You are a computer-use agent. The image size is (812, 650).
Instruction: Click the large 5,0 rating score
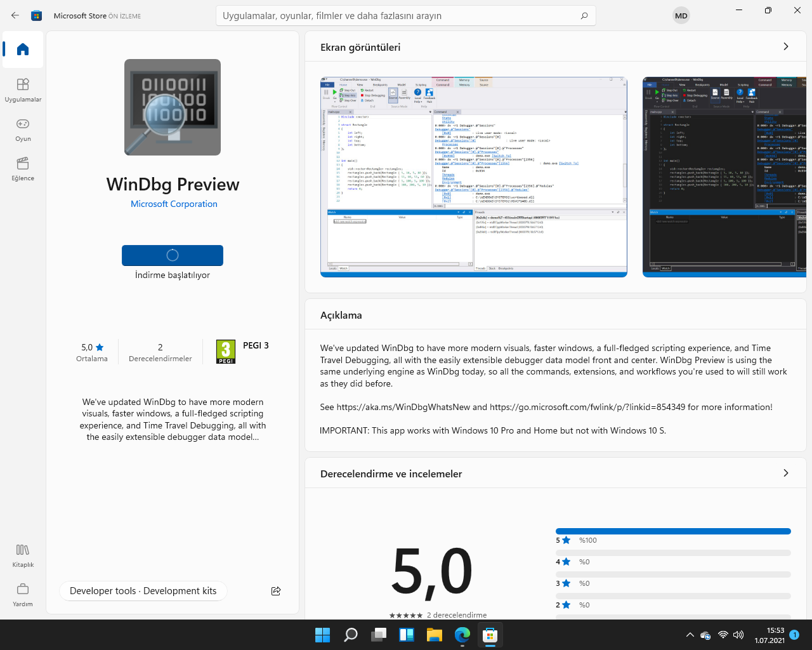click(x=432, y=571)
